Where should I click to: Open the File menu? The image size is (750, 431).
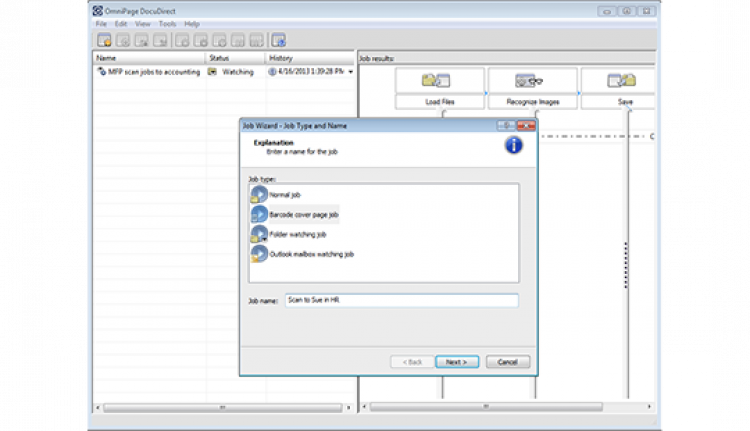(101, 24)
